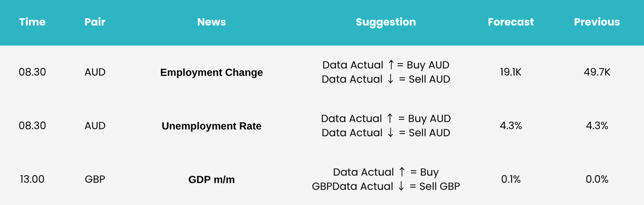Screen dimensions: 644x205
Task: Select the Forecast column header
Action: point(511,22)
